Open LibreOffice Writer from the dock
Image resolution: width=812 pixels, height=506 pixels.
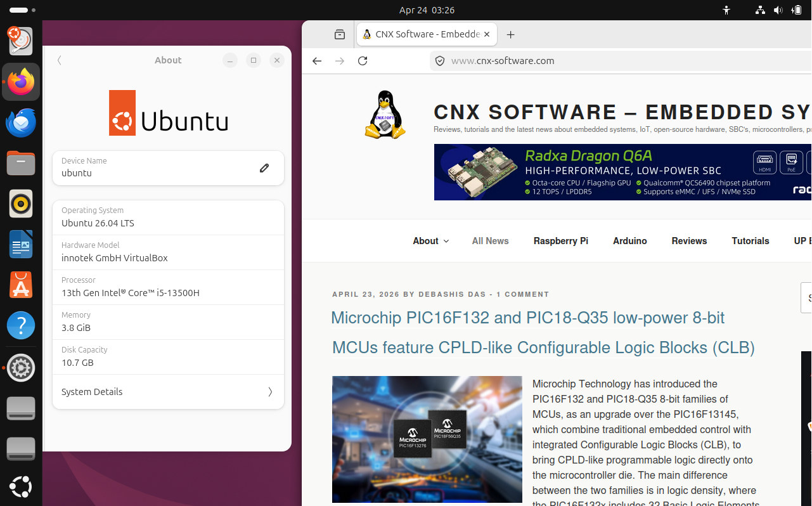(x=21, y=245)
